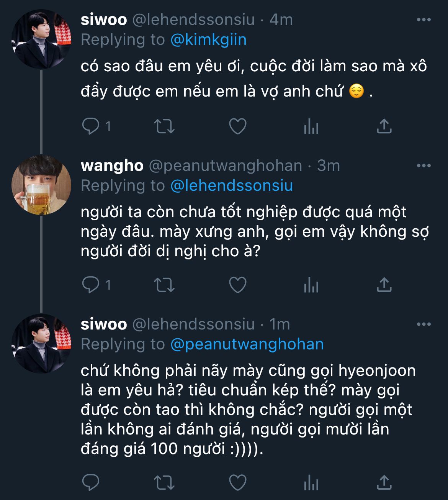Like wangho's tweet

click(237, 285)
